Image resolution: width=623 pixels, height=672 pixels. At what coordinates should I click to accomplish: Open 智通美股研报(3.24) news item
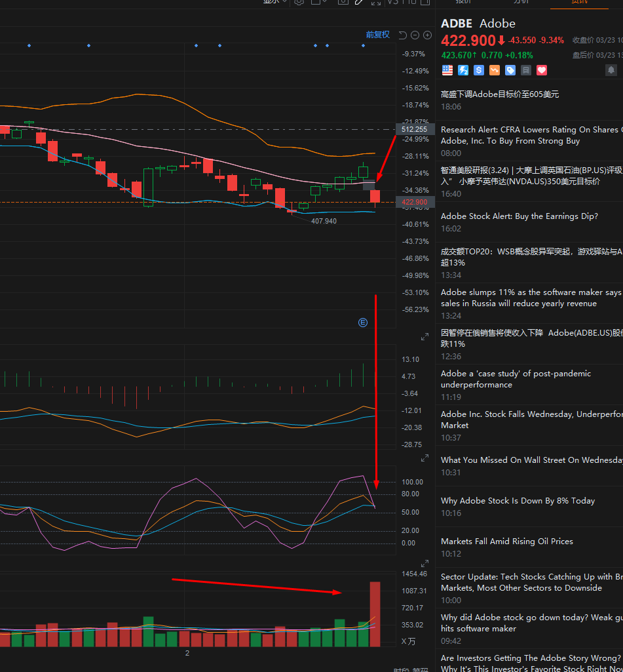(x=529, y=182)
